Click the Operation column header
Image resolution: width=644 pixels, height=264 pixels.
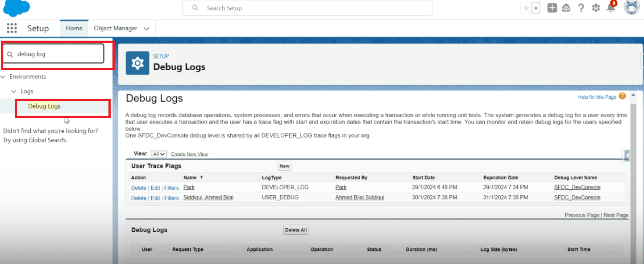pos(322,249)
